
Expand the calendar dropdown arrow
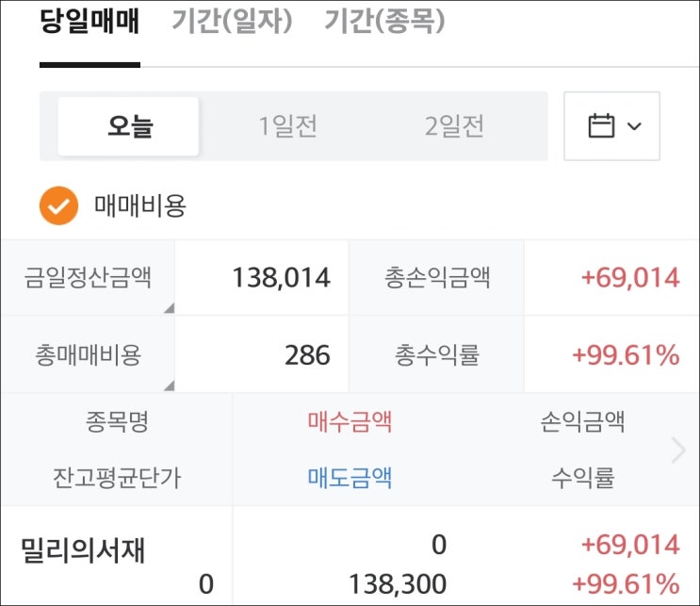point(634,126)
